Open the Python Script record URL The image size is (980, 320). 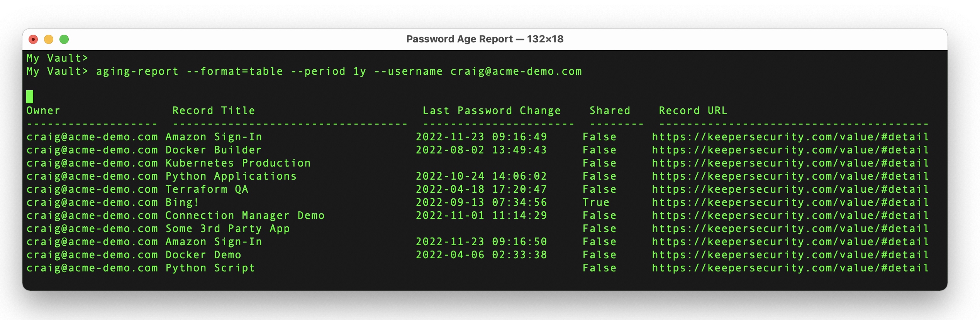coord(790,268)
